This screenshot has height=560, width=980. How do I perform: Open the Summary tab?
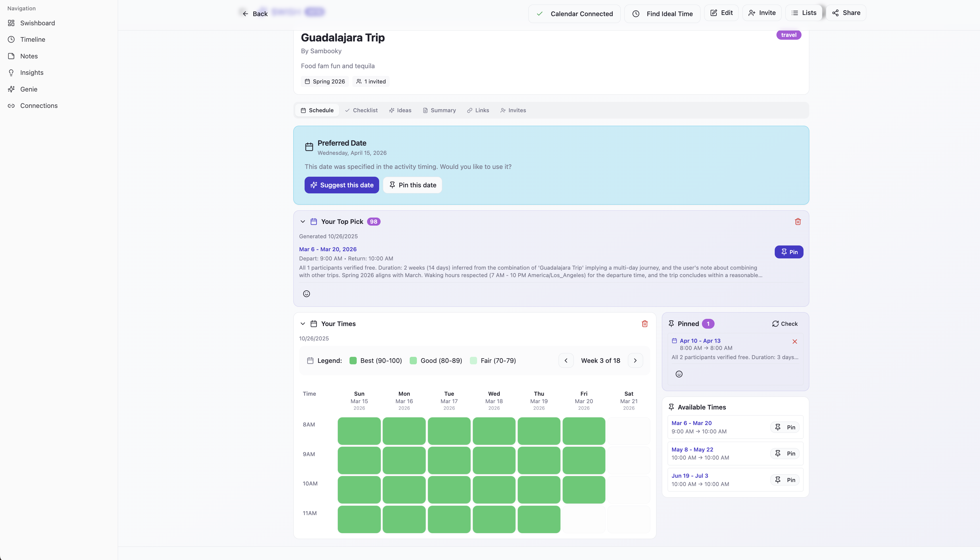(x=439, y=111)
